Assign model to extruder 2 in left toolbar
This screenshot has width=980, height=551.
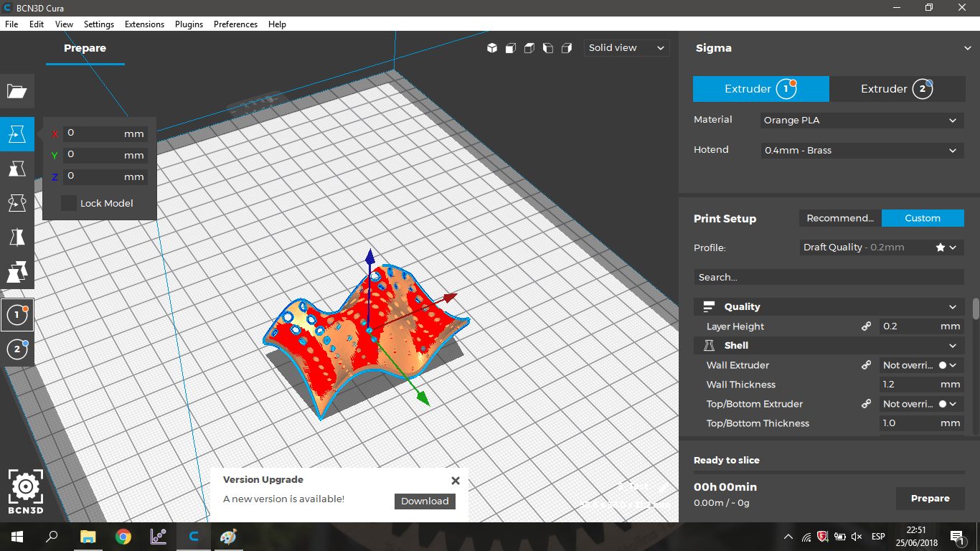(17, 349)
